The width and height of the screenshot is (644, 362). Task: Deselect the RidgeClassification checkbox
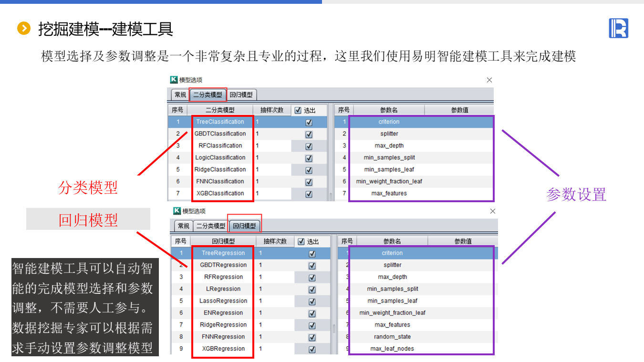(x=309, y=170)
